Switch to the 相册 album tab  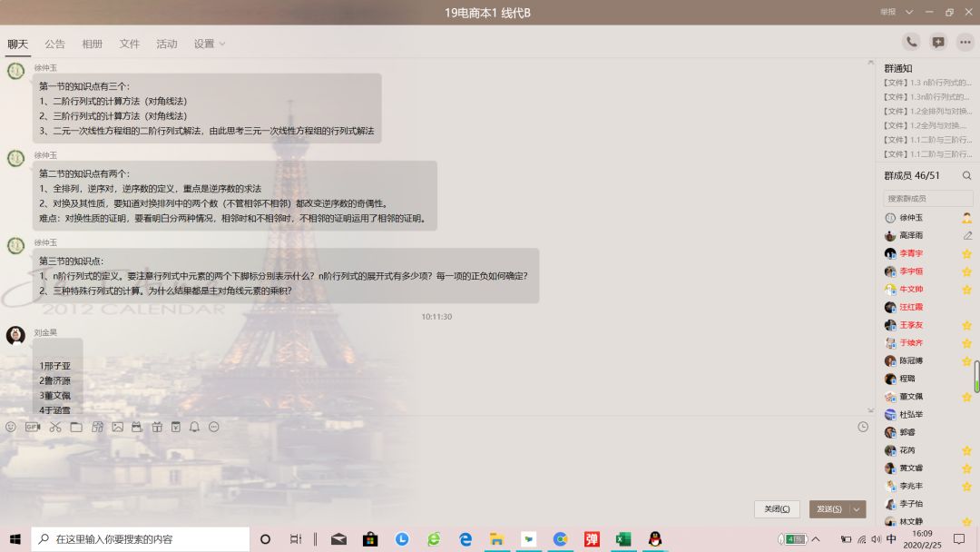point(93,44)
